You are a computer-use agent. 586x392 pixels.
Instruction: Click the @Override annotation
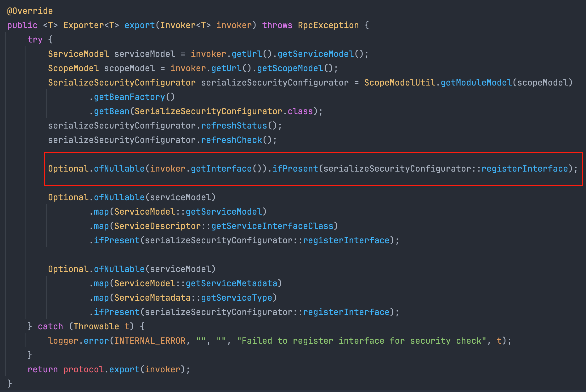30,11
